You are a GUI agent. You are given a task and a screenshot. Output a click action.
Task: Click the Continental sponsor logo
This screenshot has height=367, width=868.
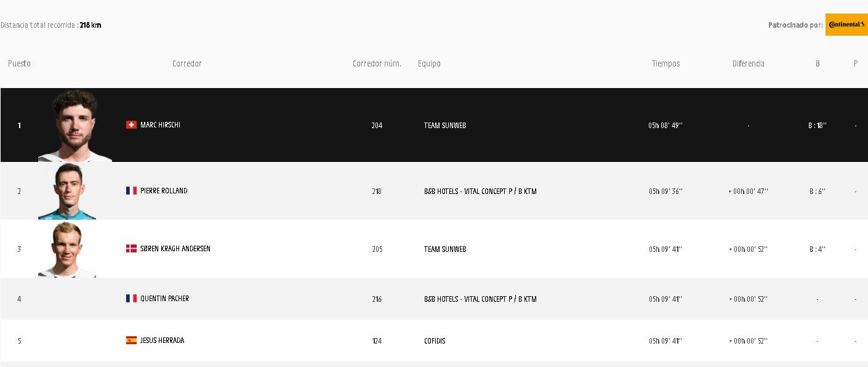(846, 25)
